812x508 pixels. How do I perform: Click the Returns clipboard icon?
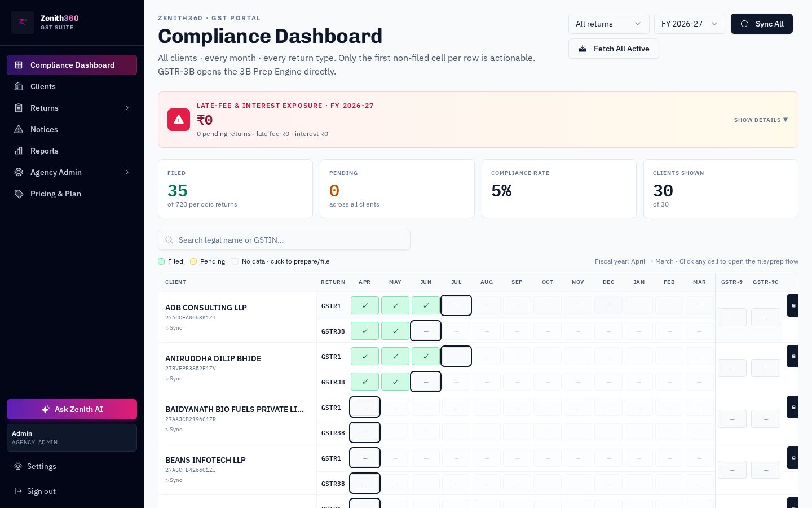coord(19,108)
